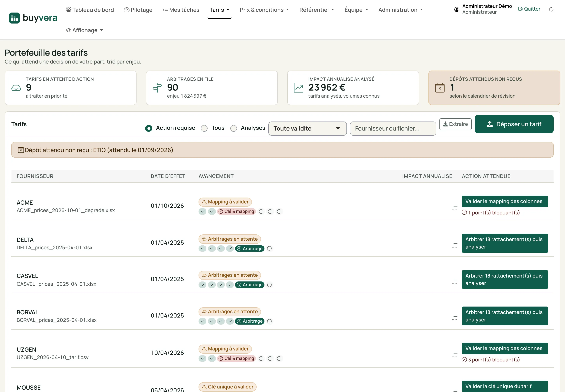The width and height of the screenshot is (565, 392).
Task: Expand the Référentiel menu
Action: [x=317, y=10]
